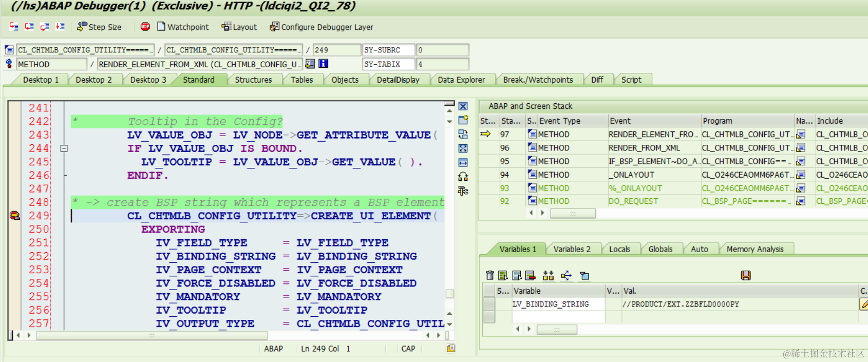Click the gear icon beside the METHOD field
Screen dimensions: 868x362
click(x=9, y=64)
